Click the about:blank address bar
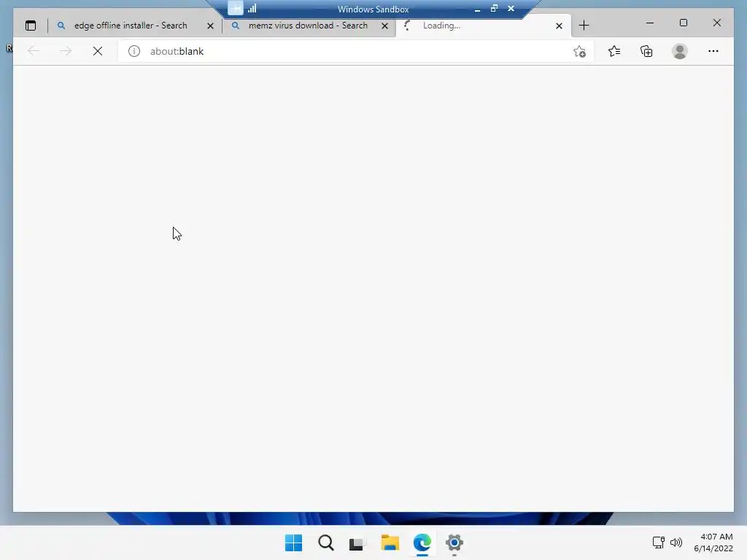This screenshot has height=560, width=747. (x=356, y=51)
